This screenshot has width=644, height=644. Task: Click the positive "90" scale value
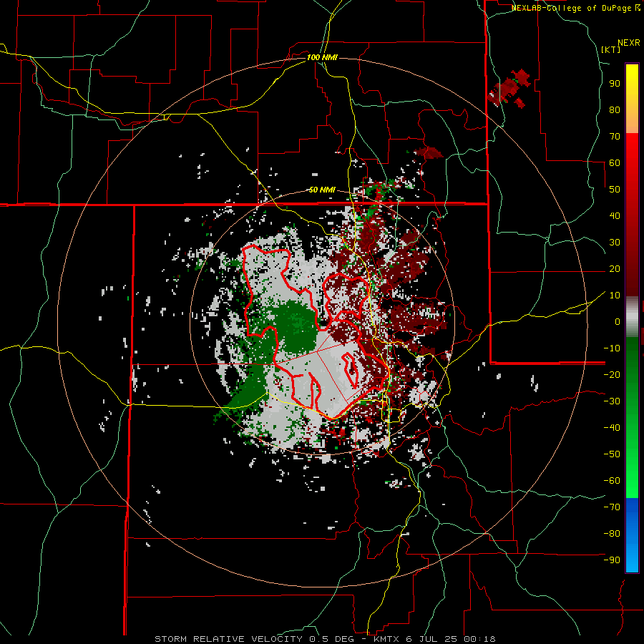615,84
